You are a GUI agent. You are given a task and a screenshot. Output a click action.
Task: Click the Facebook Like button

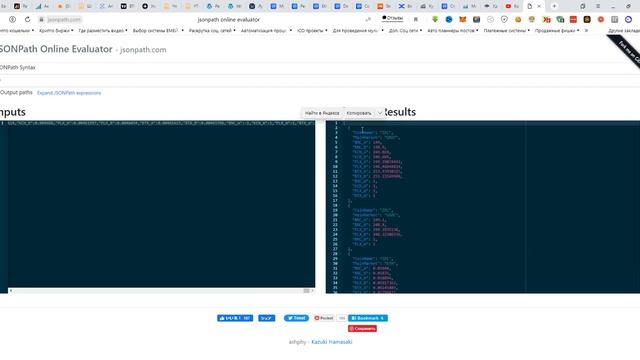[x=235, y=318]
